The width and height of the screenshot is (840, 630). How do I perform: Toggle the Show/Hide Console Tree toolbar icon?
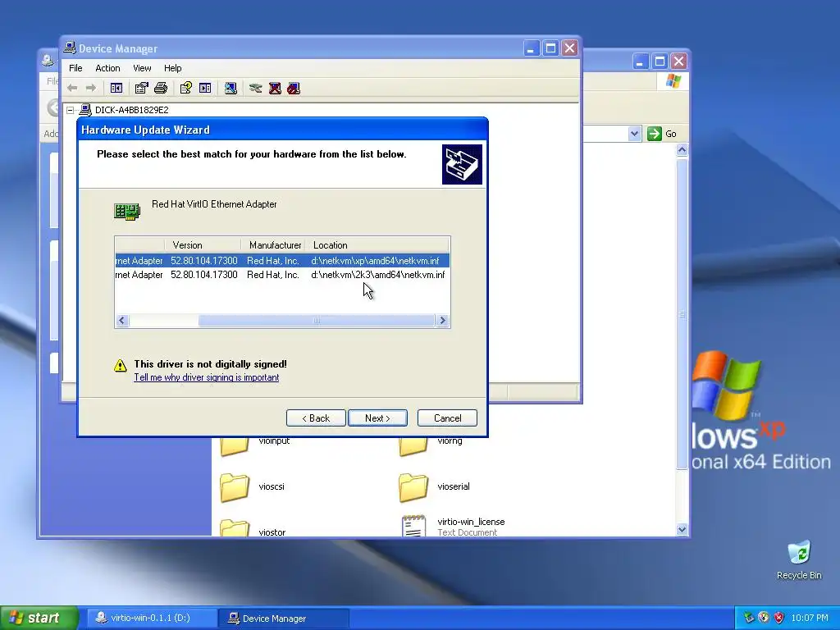116,89
